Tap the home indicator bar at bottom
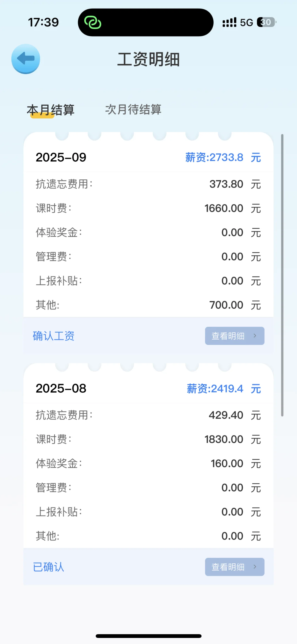The height and width of the screenshot is (644, 297). tap(148, 636)
